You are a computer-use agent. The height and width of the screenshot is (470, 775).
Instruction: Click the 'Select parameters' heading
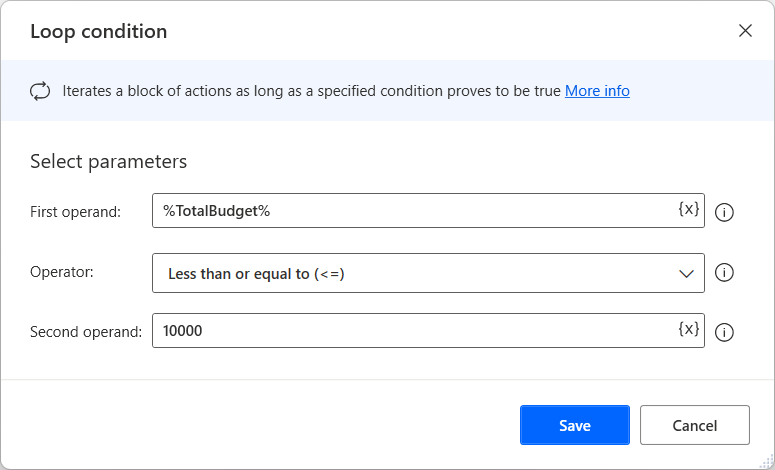coord(109,161)
